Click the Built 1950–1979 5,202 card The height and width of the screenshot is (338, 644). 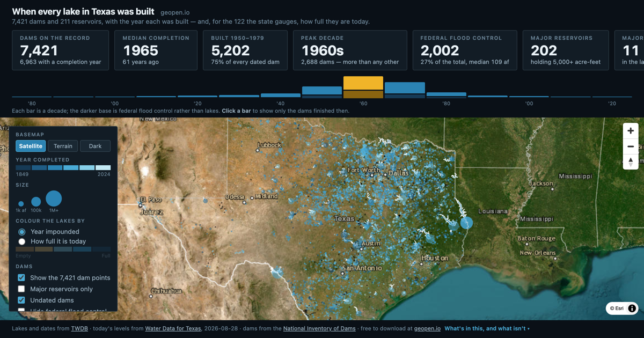click(245, 50)
